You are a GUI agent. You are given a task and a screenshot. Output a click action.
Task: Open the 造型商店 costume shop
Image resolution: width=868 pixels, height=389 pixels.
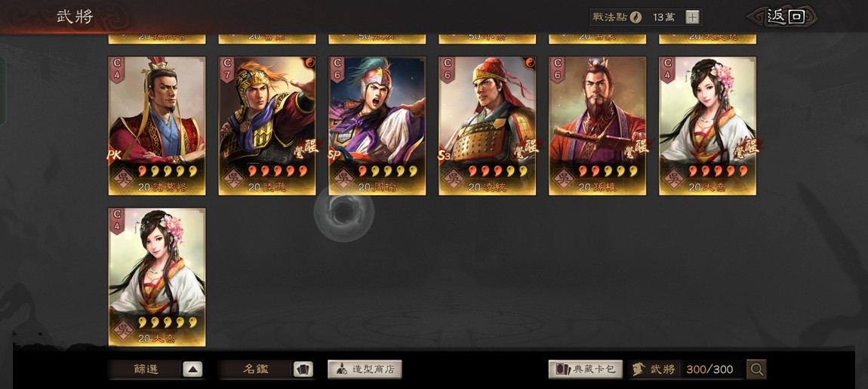(x=365, y=369)
